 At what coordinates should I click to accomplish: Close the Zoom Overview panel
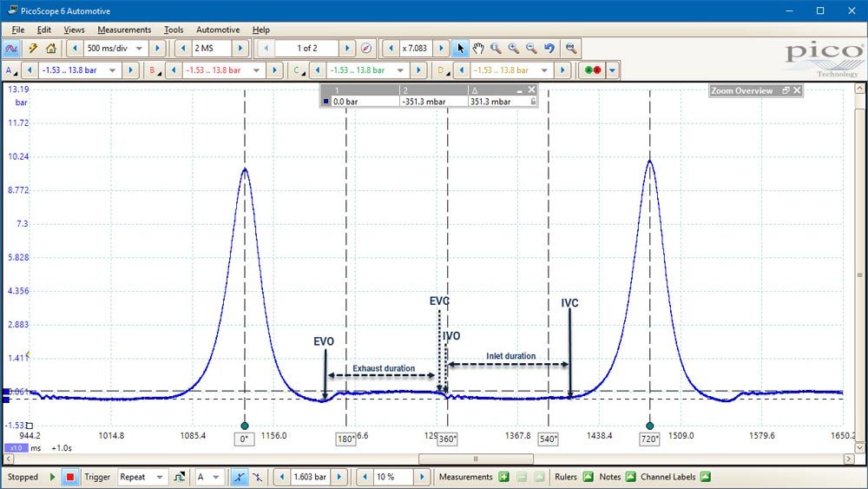[797, 90]
